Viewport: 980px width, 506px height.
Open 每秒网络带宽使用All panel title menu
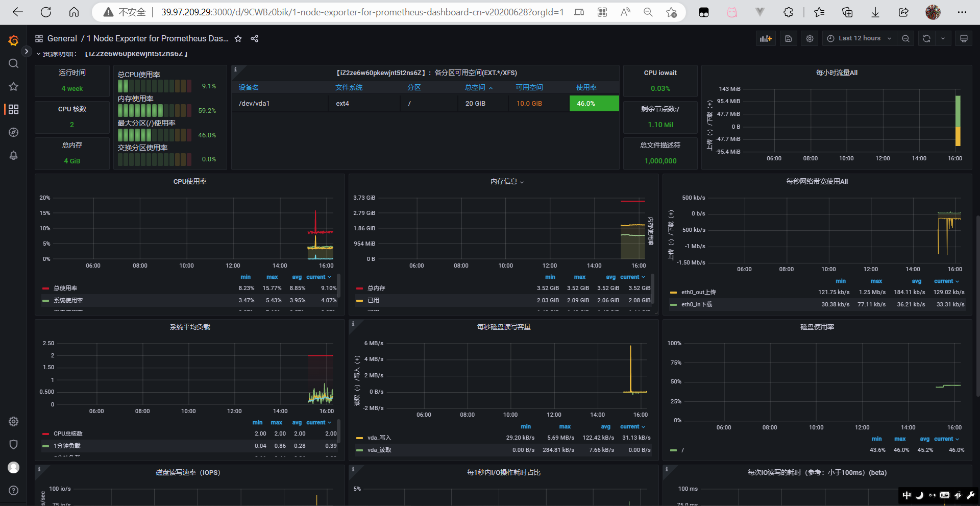[x=817, y=182]
